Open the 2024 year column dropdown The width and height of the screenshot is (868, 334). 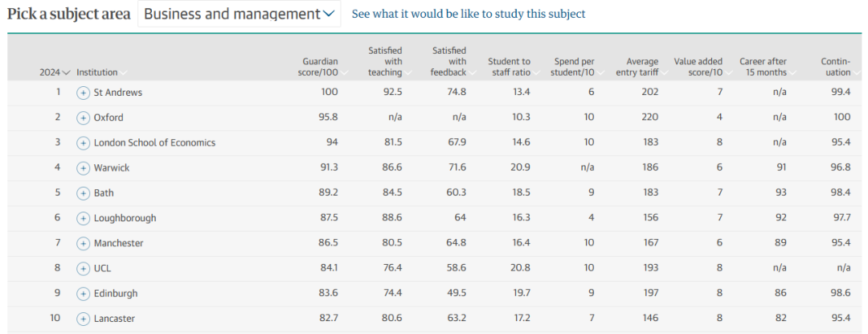coord(55,72)
